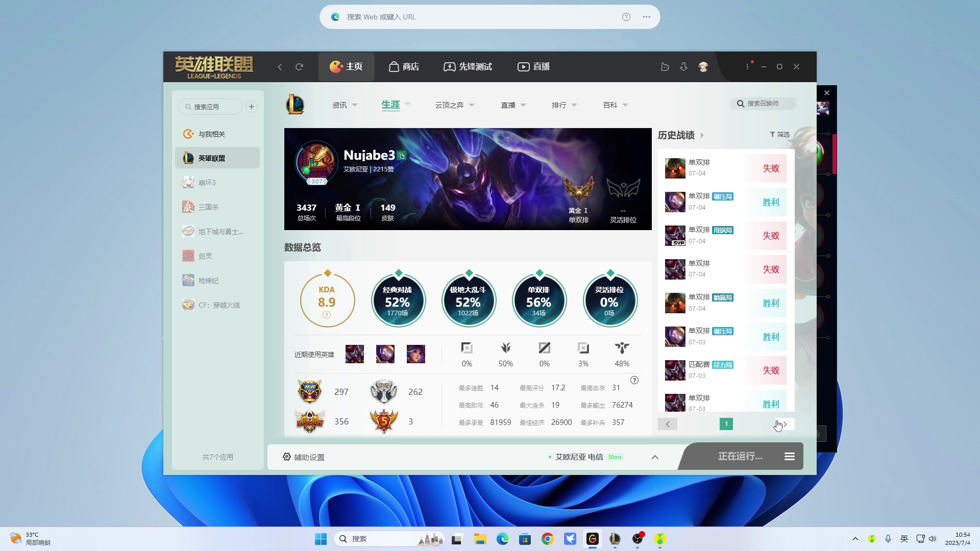This screenshot has width=980, height=551.
Task: Go back with the left arrow in title bar
Action: pyautogui.click(x=280, y=67)
